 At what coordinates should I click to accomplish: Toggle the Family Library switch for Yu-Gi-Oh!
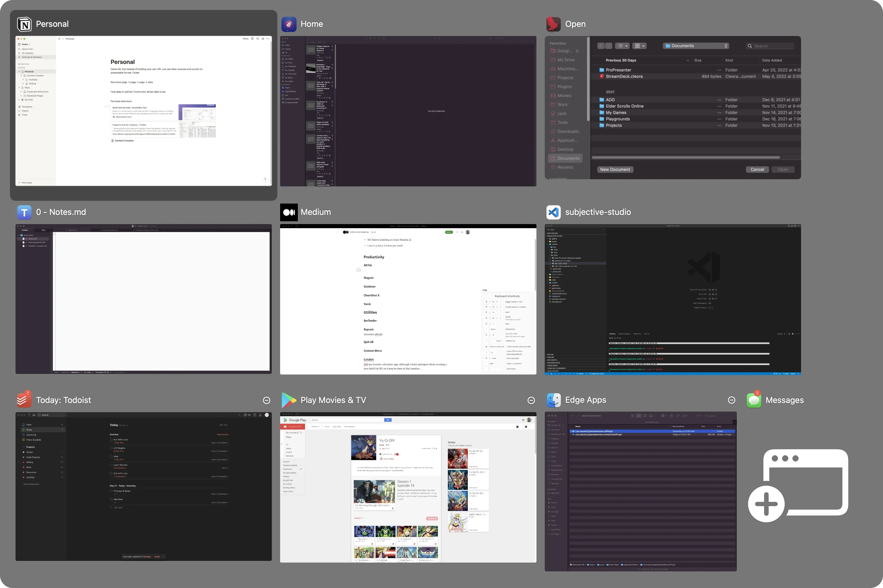[396, 454]
